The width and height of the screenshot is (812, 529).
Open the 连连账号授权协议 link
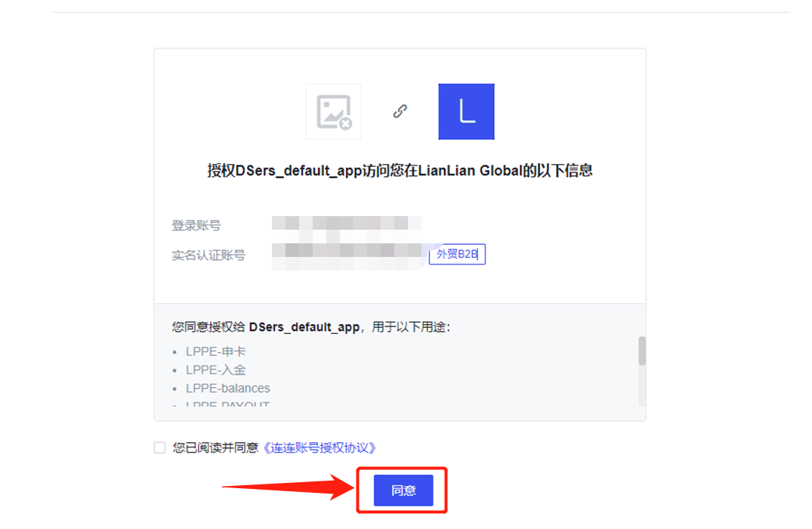(320, 447)
